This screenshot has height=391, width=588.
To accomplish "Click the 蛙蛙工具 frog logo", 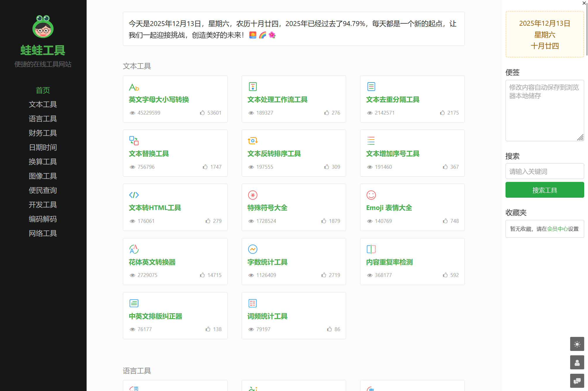I will pyautogui.click(x=43, y=27).
